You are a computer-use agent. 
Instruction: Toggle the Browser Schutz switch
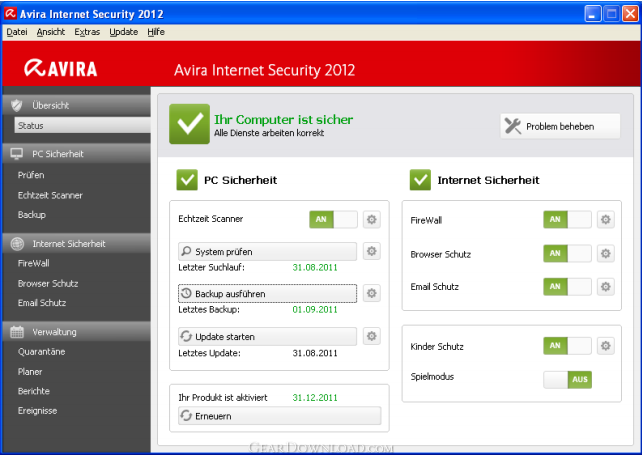pos(567,253)
